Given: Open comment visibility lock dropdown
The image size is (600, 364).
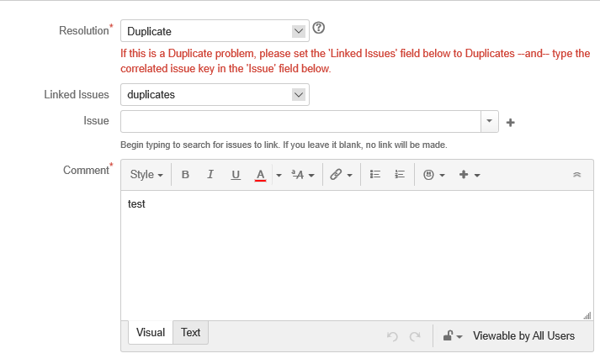Looking at the screenshot, I should tap(453, 336).
